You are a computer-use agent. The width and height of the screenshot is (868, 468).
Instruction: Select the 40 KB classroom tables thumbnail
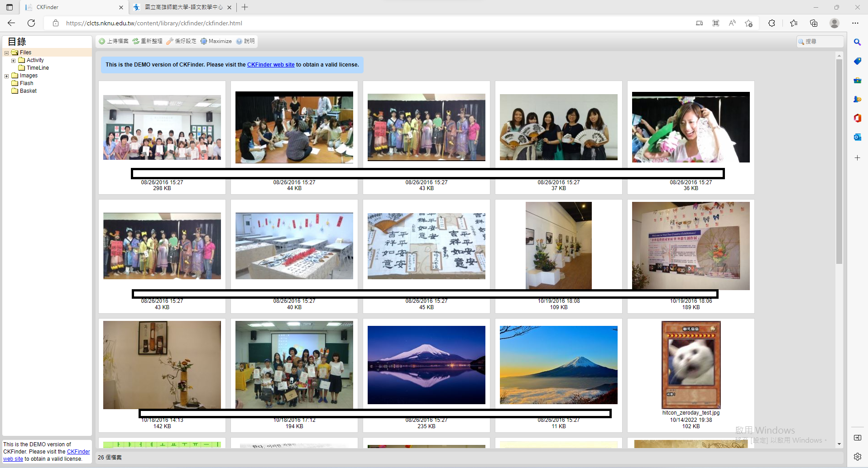click(x=294, y=246)
